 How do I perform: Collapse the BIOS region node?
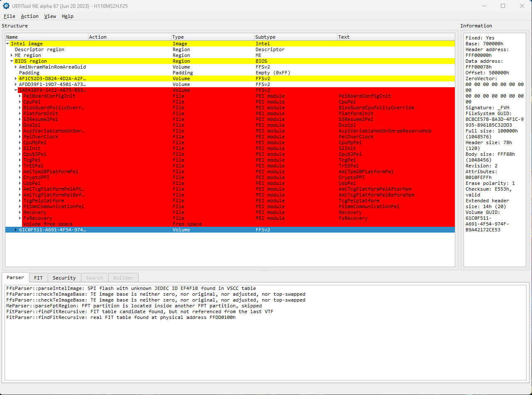12,61
